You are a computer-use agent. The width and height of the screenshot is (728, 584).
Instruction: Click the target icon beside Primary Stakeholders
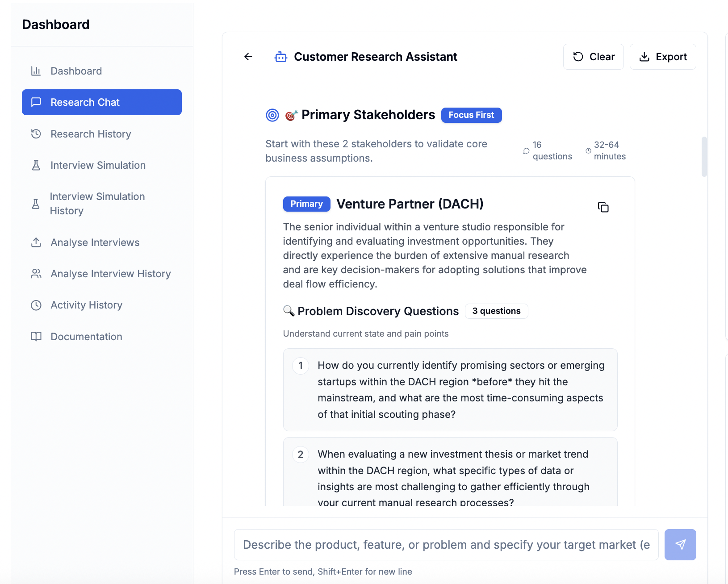point(272,115)
